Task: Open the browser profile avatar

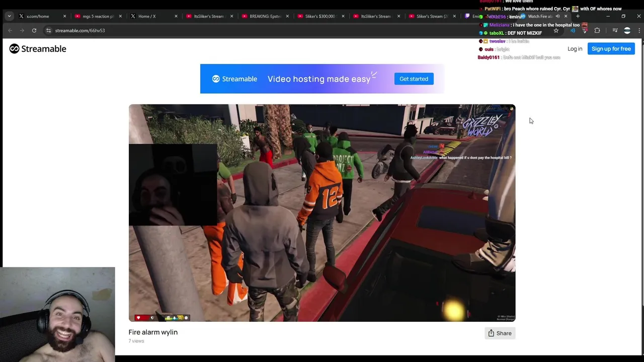Action: point(627,30)
